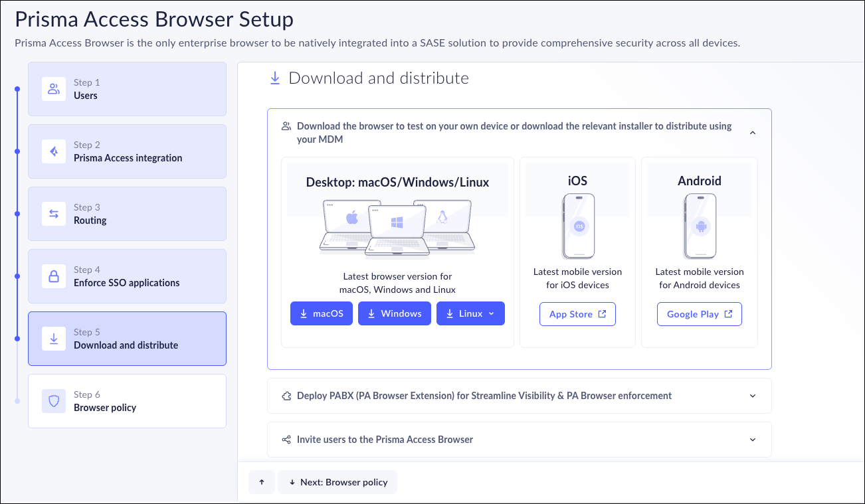Click the up arrow previous step button

262,482
